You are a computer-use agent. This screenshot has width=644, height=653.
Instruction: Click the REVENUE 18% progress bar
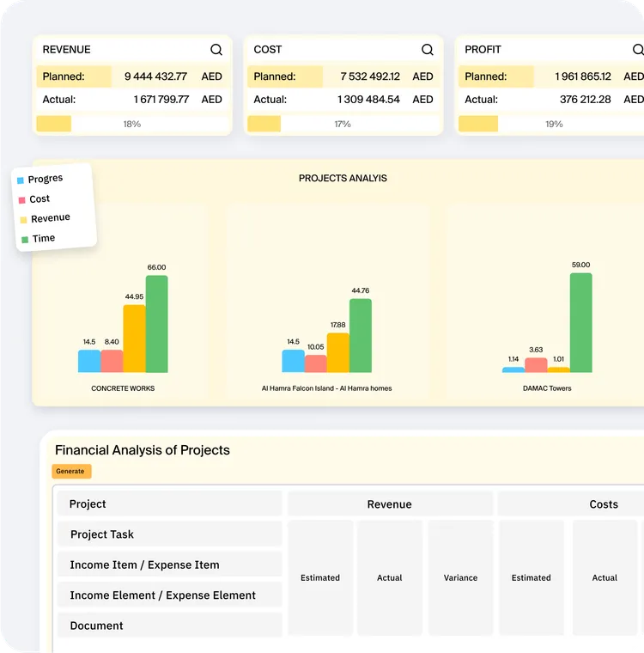(133, 124)
